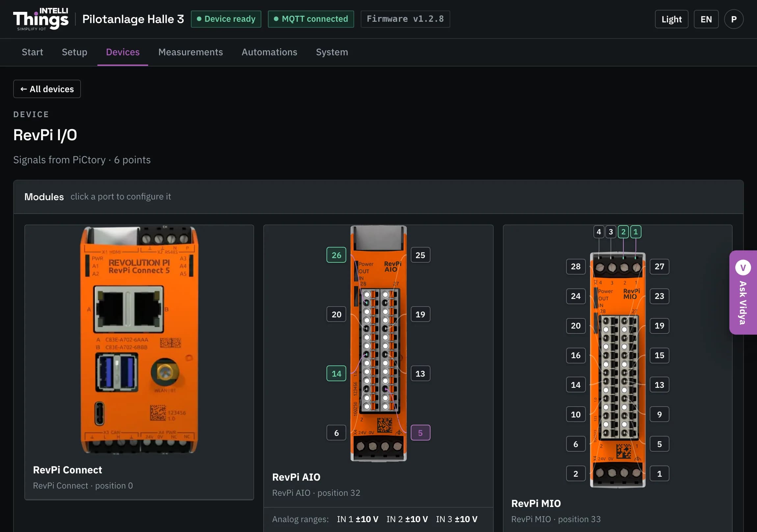This screenshot has width=757, height=532.
Task: Click the MQTT connected status badge
Action: pos(311,19)
